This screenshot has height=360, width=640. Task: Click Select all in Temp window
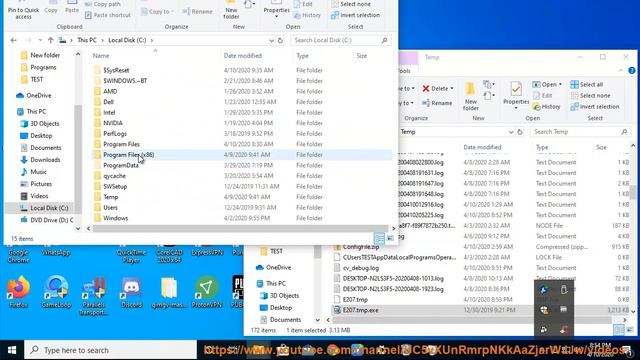[x=587, y=84]
